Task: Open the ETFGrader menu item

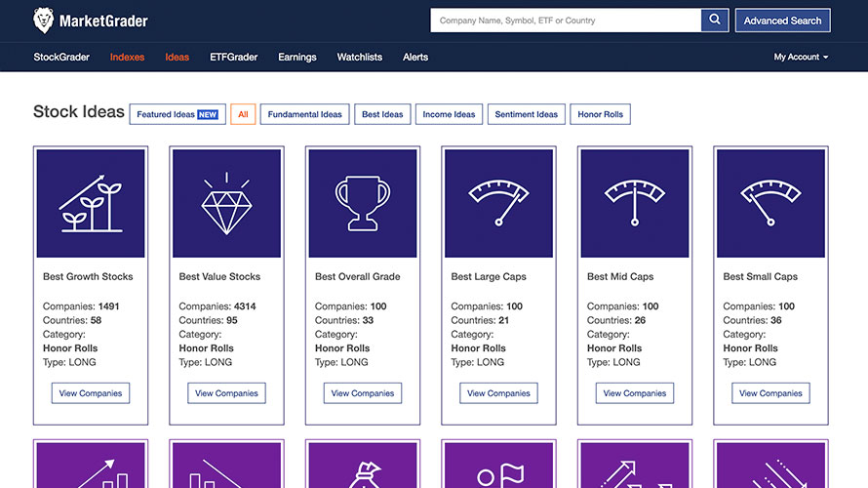Action: tap(234, 57)
